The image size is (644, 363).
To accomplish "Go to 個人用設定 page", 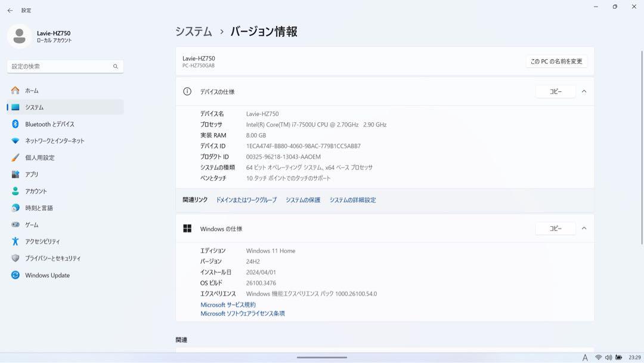I will click(66, 158).
